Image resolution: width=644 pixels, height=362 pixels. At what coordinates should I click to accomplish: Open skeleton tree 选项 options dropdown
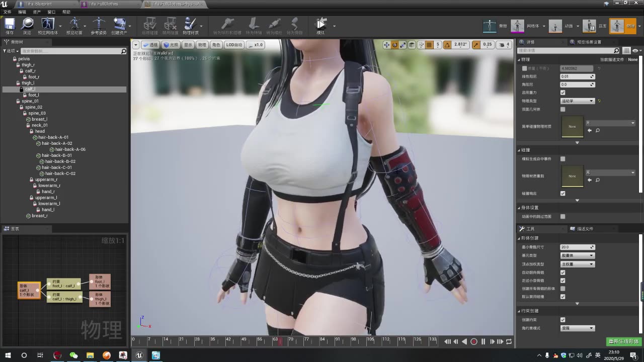click(11, 51)
